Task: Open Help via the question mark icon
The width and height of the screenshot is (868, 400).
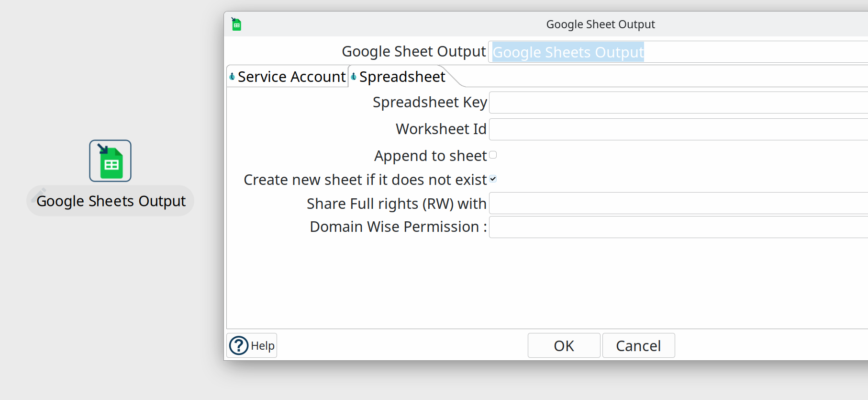Action: 239,345
